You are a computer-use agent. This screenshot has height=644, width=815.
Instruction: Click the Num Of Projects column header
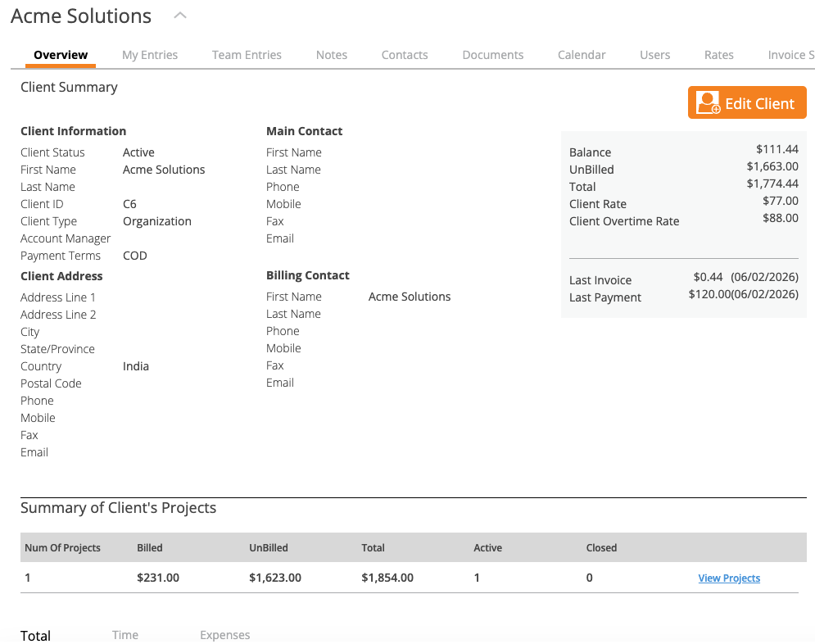62,548
